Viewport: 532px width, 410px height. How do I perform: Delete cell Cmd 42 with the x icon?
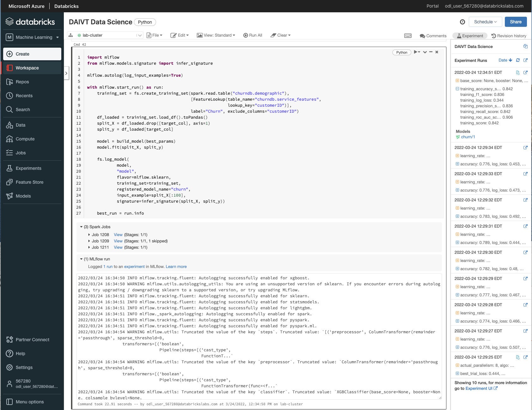point(437,52)
